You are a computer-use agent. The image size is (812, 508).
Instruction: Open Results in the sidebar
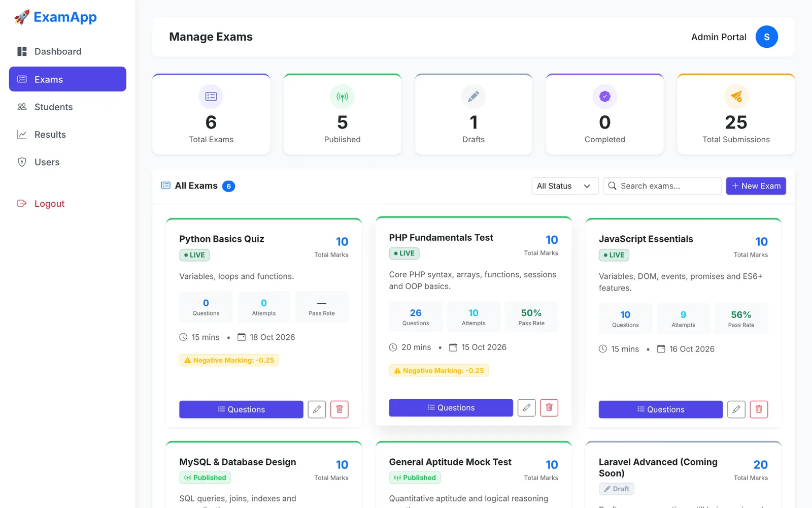(x=67, y=135)
